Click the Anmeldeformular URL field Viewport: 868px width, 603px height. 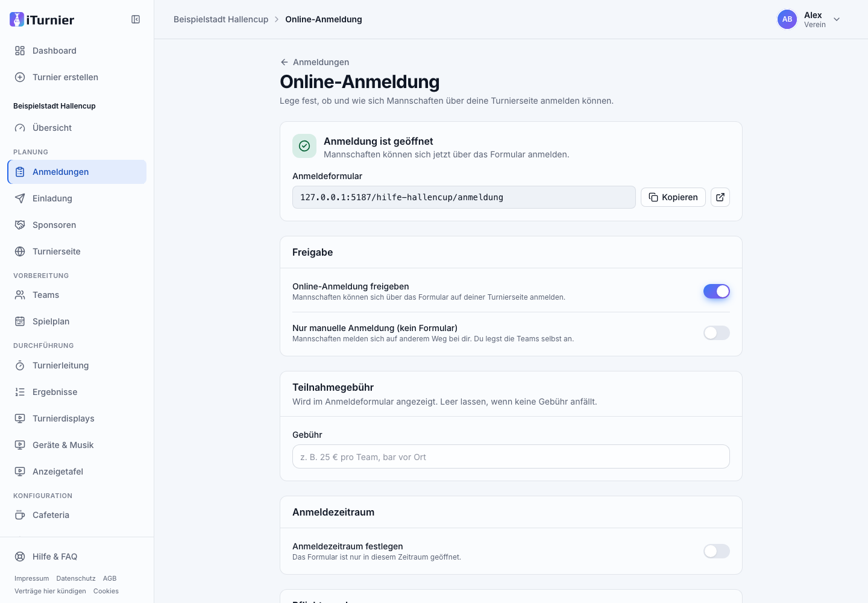click(464, 197)
